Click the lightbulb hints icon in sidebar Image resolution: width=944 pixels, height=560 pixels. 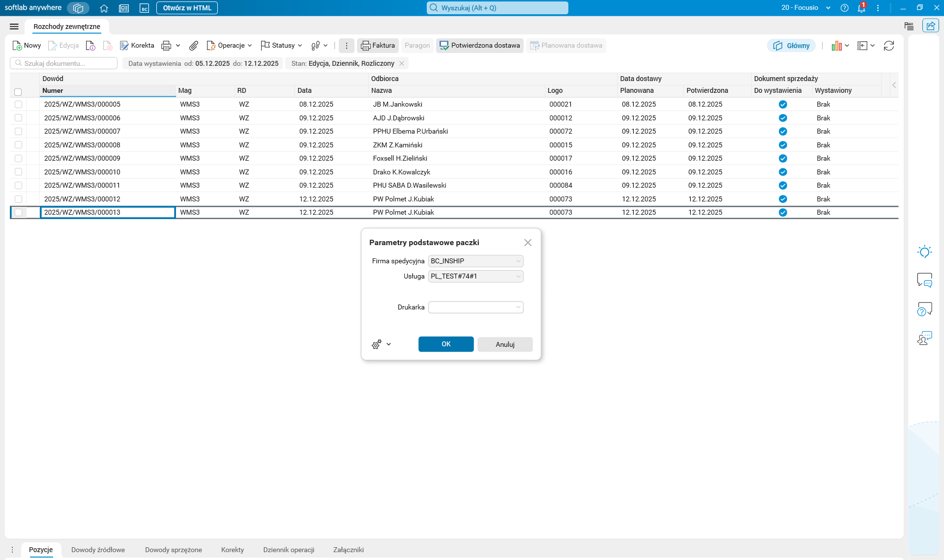pyautogui.click(x=924, y=252)
